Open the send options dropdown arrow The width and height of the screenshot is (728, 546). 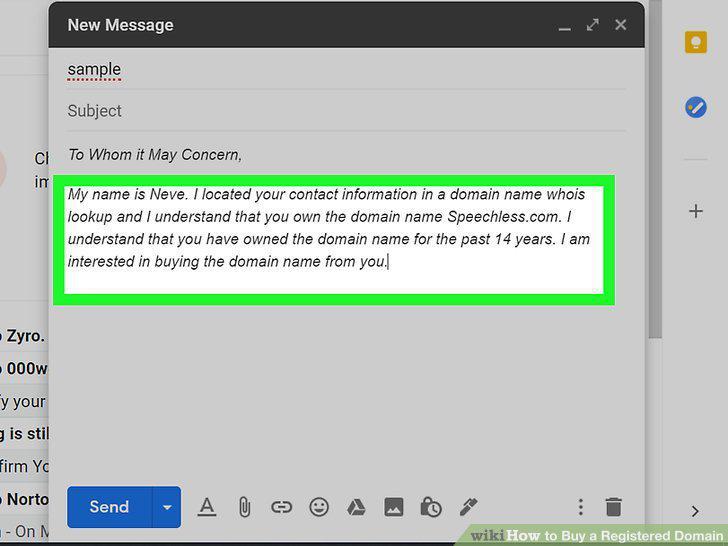click(167, 507)
